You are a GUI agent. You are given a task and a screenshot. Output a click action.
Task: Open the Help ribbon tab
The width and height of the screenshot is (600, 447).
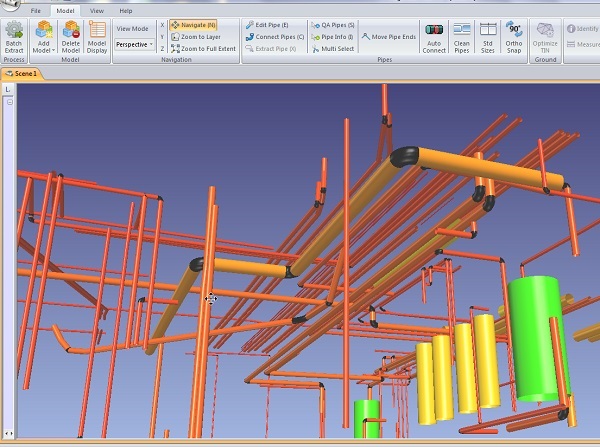pyautogui.click(x=125, y=10)
